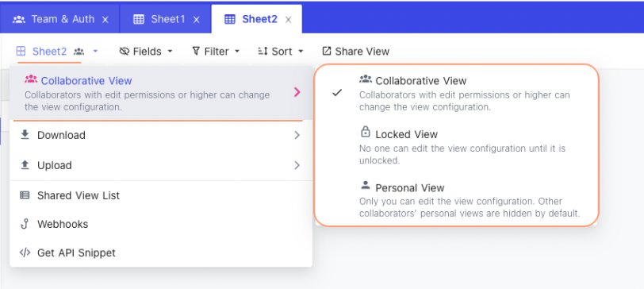Click the Share View external-link icon
The width and height of the screenshot is (644, 289).
click(327, 51)
